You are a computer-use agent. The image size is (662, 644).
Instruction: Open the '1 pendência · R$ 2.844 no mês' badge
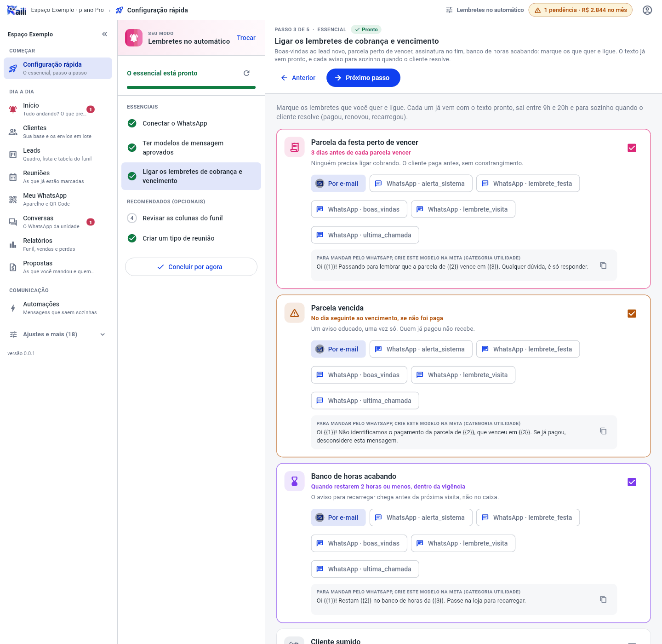pyautogui.click(x=581, y=10)
